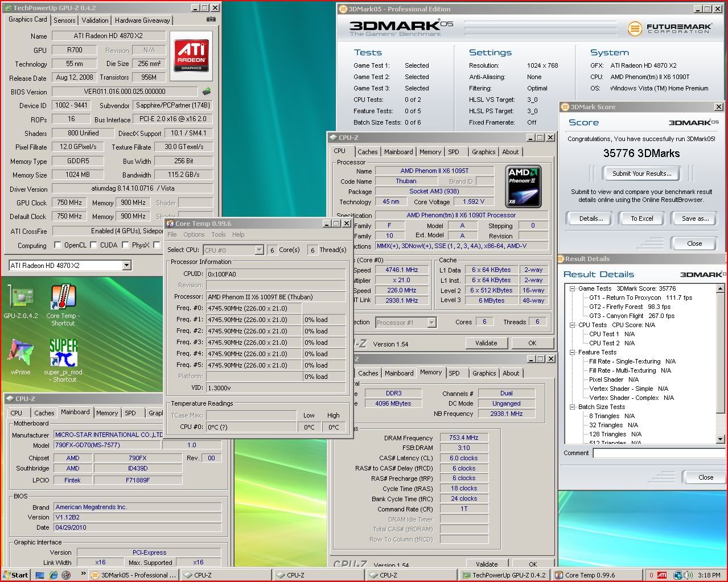
Task: Click the To Excel button
Action: [642, 218]
